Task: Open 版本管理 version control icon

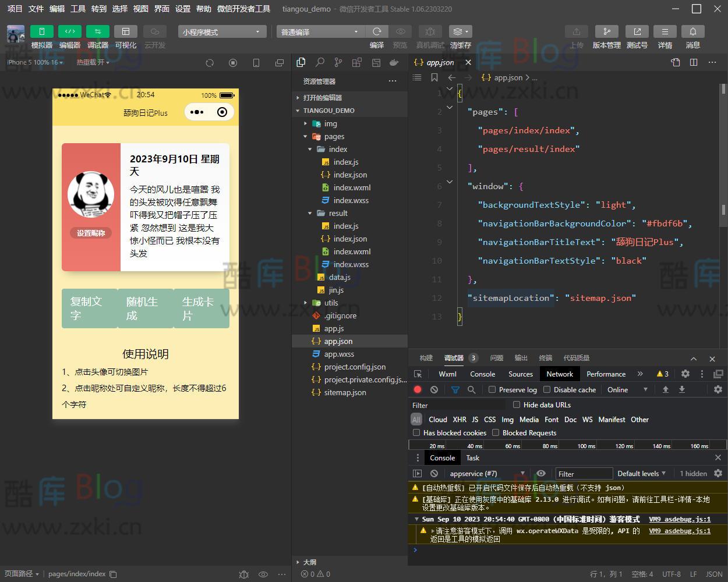Action: [x=606, y=31]
